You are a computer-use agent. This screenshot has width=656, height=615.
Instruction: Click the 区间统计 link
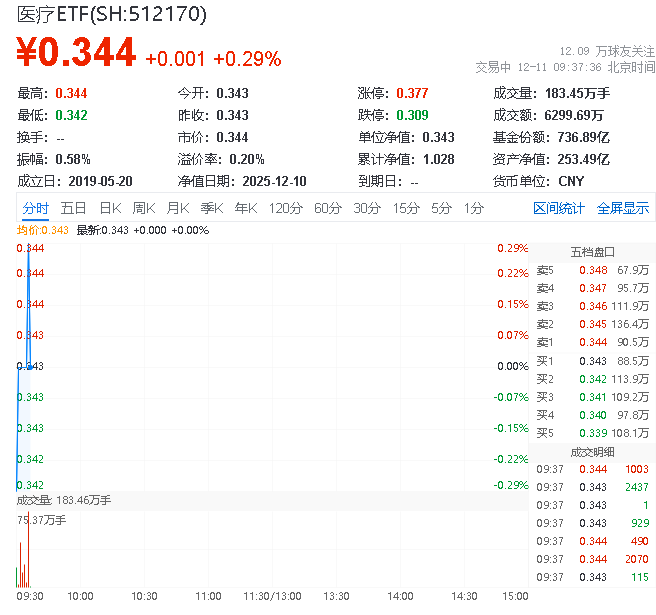coord(559,208)
